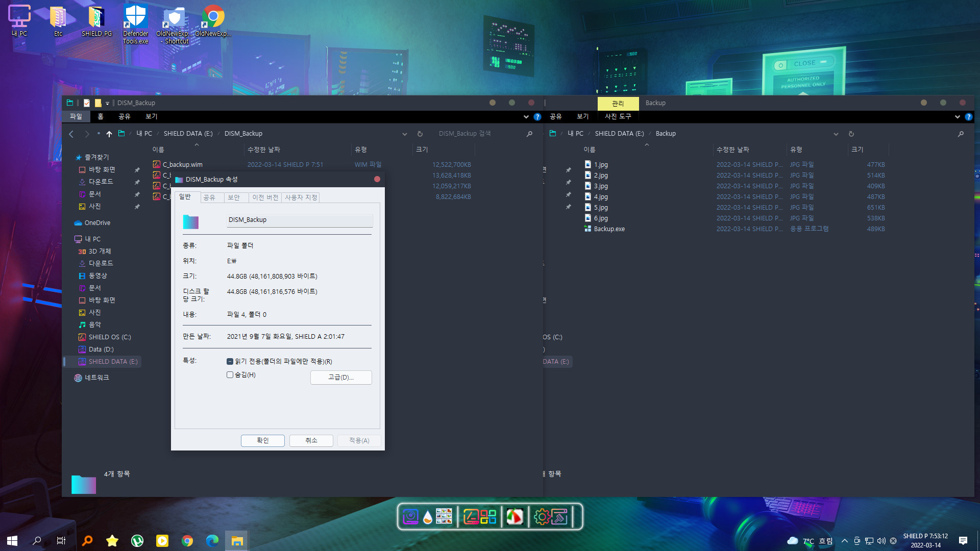
Task: Show hidden system tray icons
Action: (845, 541)
